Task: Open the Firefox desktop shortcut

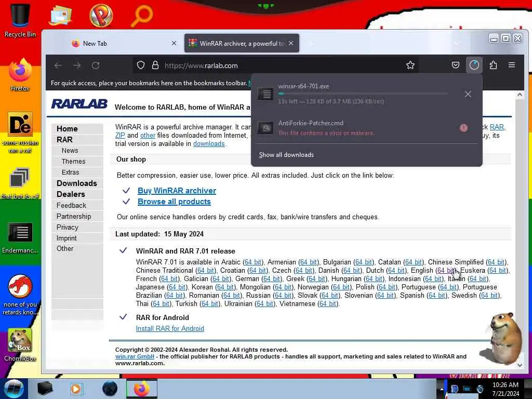Action: [x=20, y=75]
